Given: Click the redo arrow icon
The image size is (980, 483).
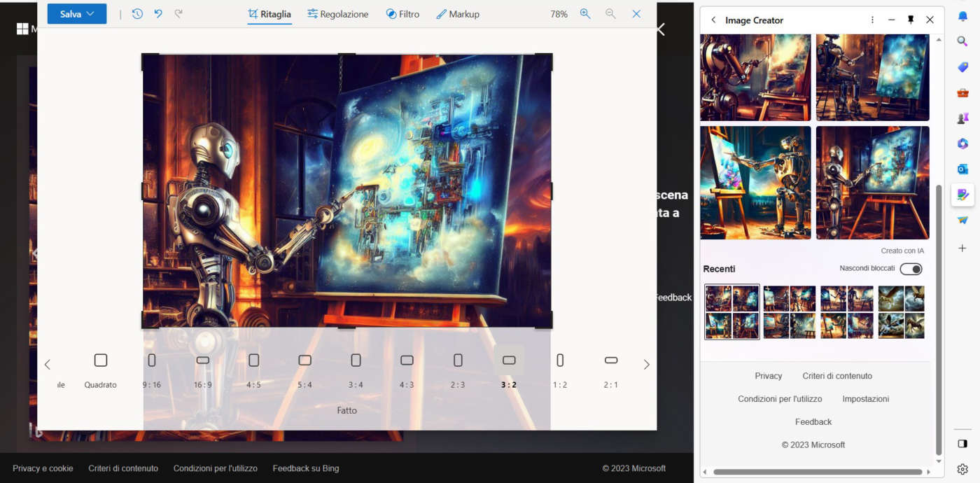Looking at the screenshot, I should pos(178,14).
